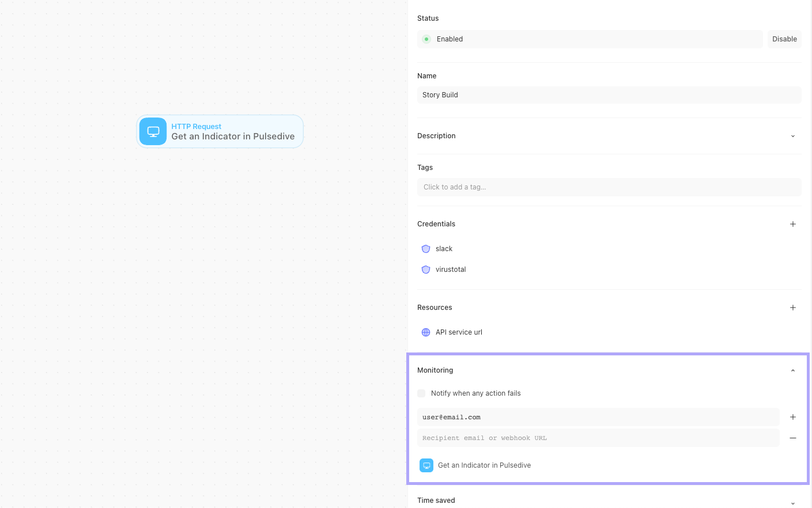Open the virustotal credential
812x508 pixels.
click(x=451, y=270)
